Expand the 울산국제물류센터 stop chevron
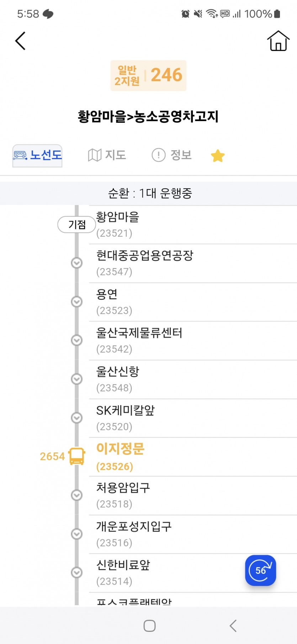The height and width of the screenshot is (644, 297). (77, 340)
